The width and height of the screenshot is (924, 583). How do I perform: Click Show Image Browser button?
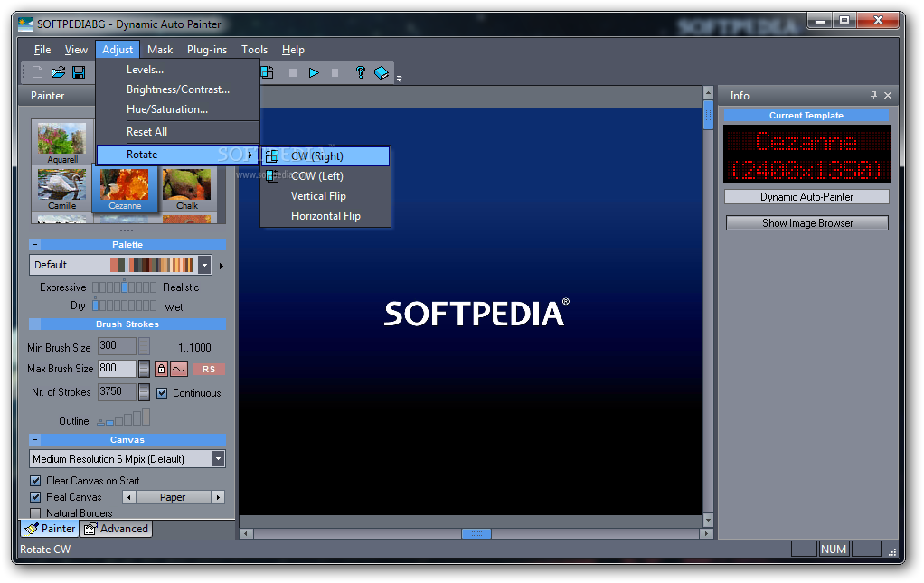(x=806, y=223)
